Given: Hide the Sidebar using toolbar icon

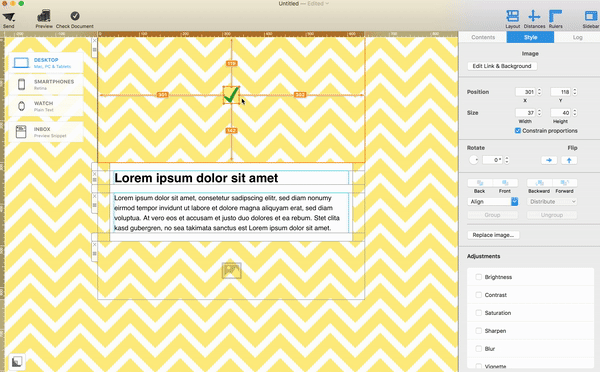Looking at the screenshot, I should tap(591, 16).
